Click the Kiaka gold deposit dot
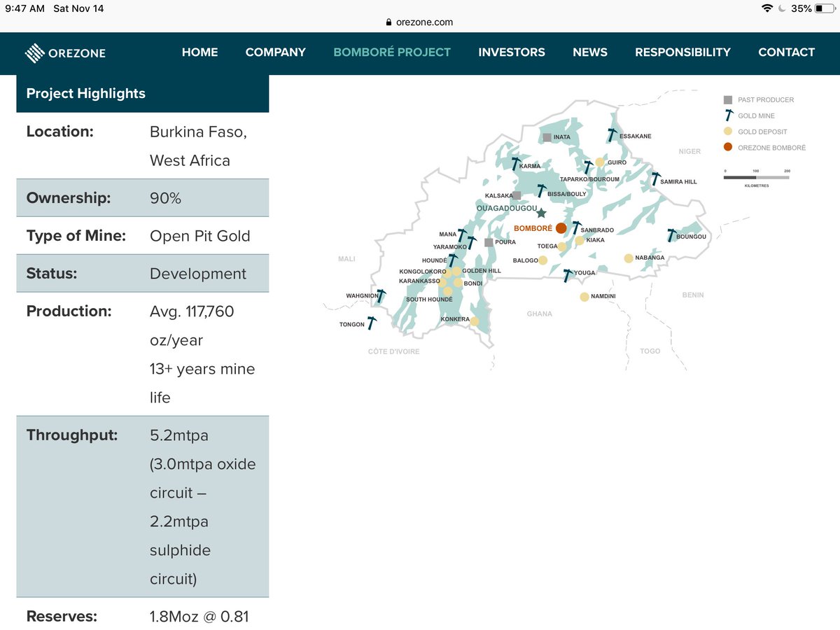The height and width of the screenshot is (630, 840). [x=580, y=240]
